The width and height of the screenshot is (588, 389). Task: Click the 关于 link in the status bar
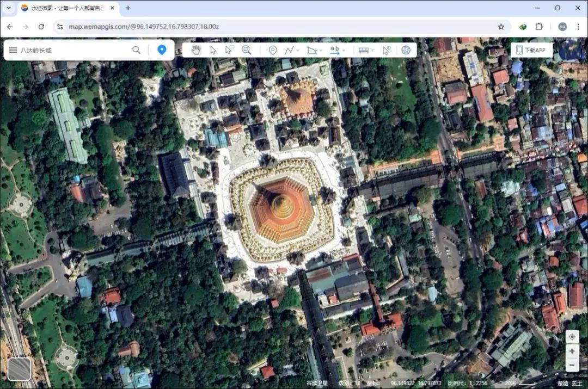pos(577,384)
